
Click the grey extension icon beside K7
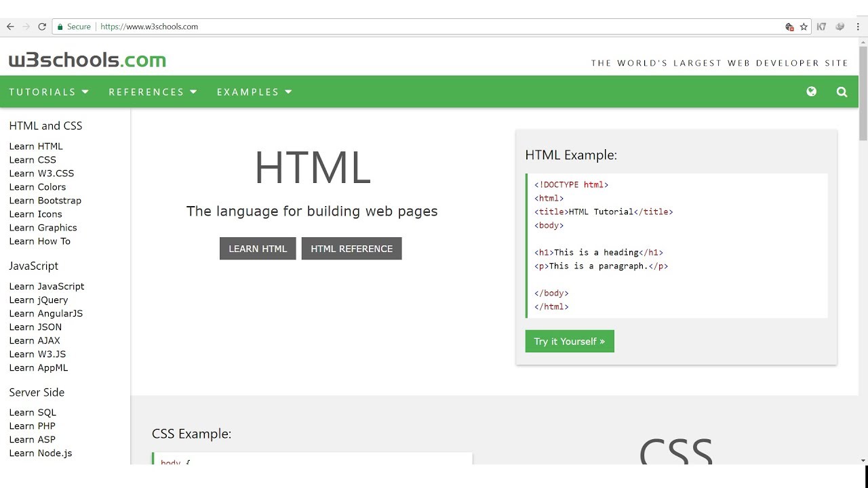click(840, 26)
